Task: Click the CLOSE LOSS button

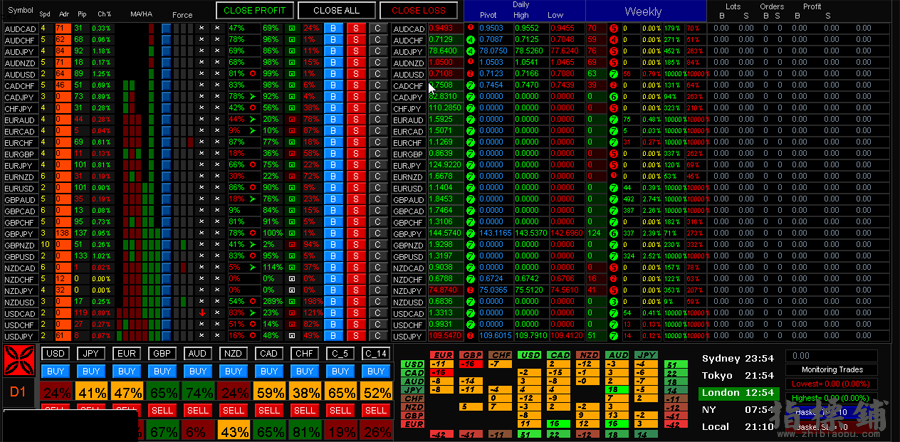Action: pyautogui.click(x=418, y=10)
